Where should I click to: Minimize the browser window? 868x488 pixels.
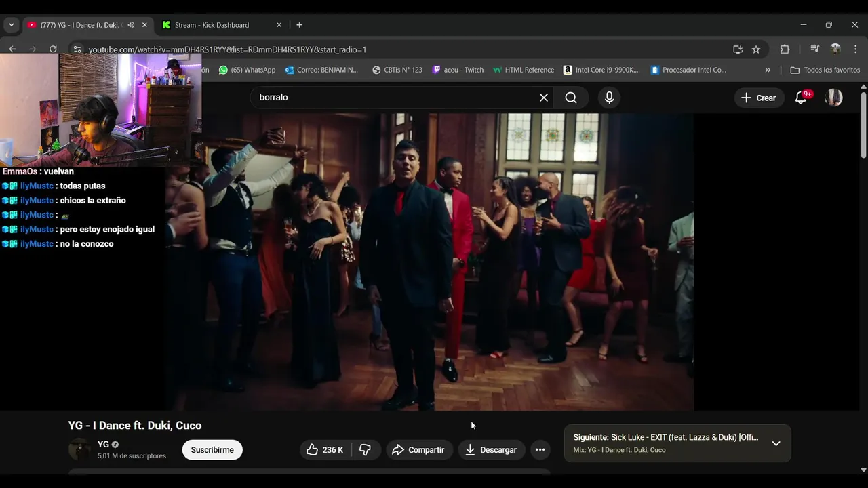804,25
